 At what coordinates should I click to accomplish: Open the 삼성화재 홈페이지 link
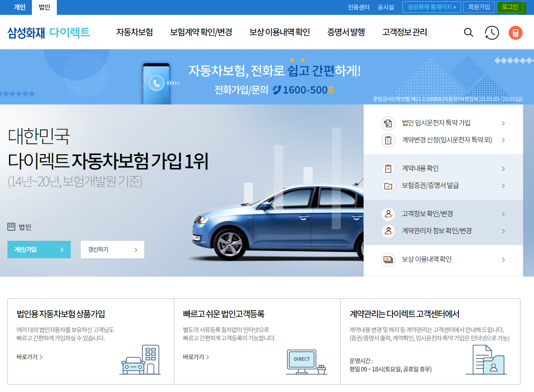coord(432,7)
